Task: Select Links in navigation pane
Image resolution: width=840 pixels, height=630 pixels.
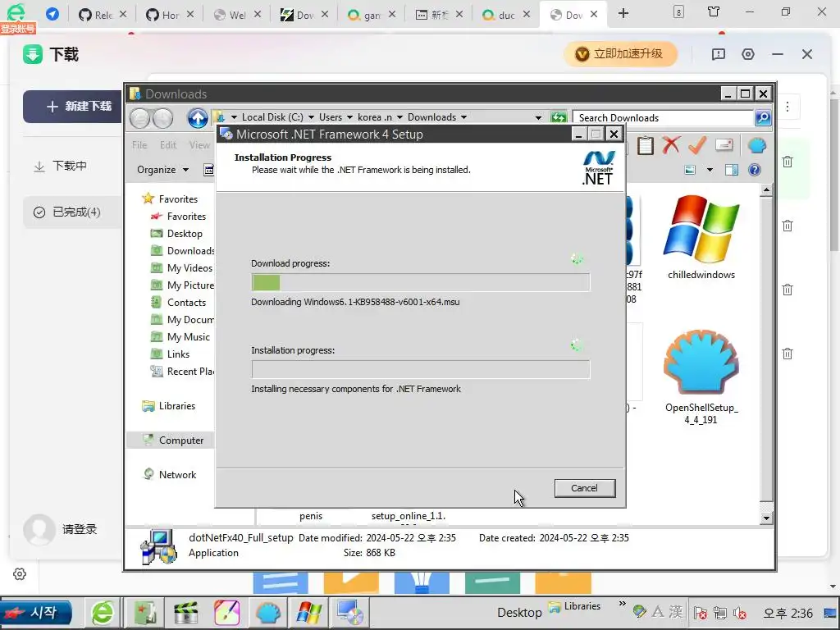Action: coord(170,354)
